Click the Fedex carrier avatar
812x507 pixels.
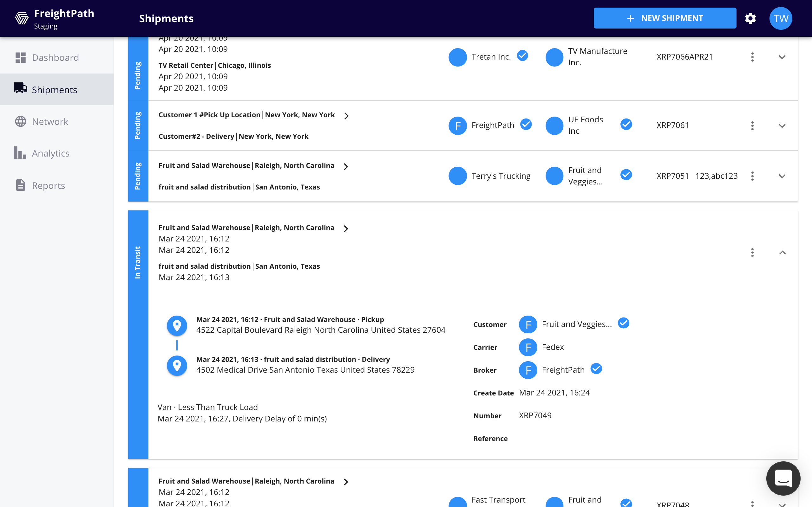pyautogui.click(x=528, y=347)
